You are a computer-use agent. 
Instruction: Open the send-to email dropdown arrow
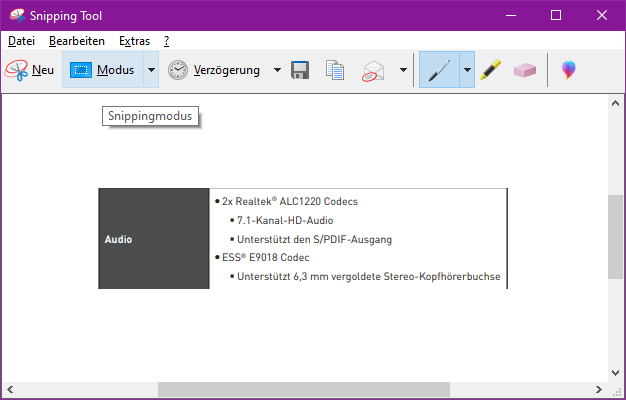(x=403, y=70)
